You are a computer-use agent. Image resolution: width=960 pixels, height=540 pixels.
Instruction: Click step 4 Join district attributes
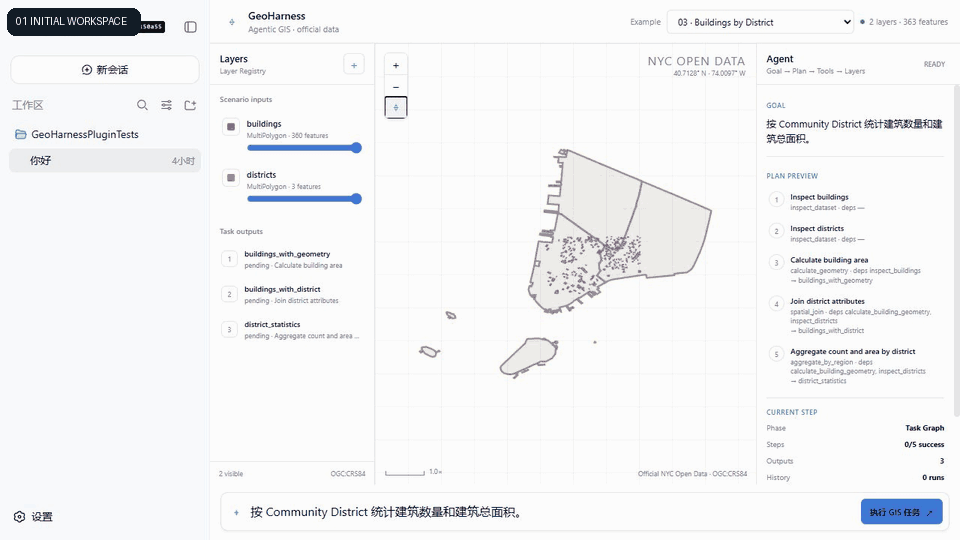[x=855, y=317]
